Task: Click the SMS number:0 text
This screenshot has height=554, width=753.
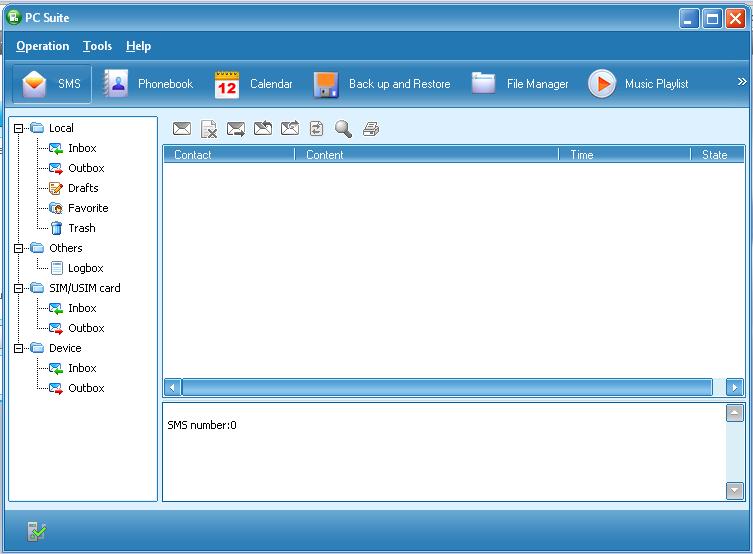Action: point(202,425)
